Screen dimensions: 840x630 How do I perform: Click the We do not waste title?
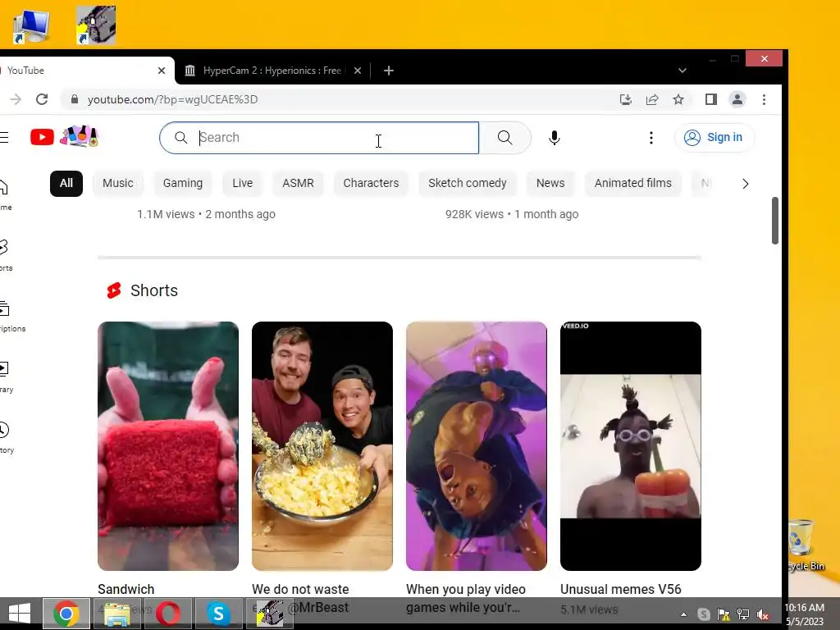click(300, 589)
